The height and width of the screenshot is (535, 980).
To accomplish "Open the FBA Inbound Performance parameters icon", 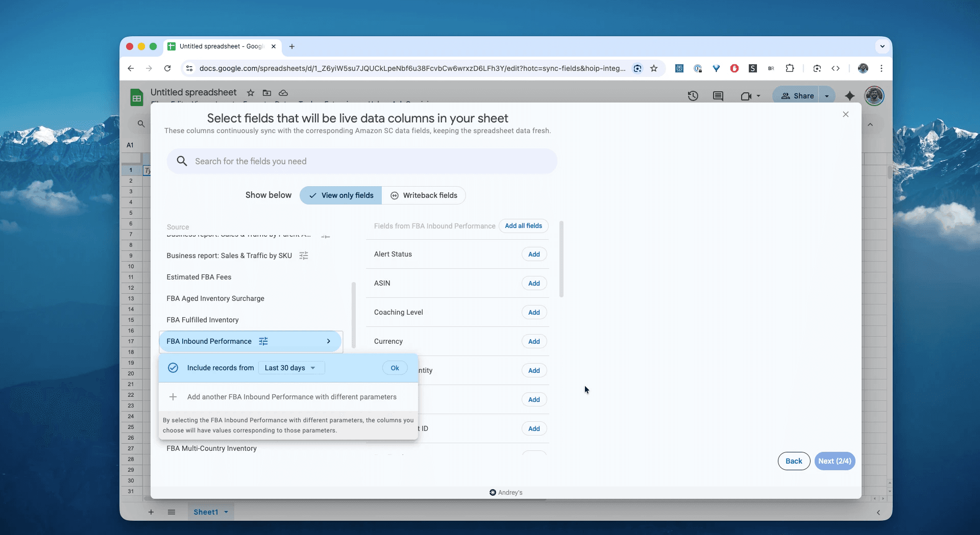I will [263, 341].
